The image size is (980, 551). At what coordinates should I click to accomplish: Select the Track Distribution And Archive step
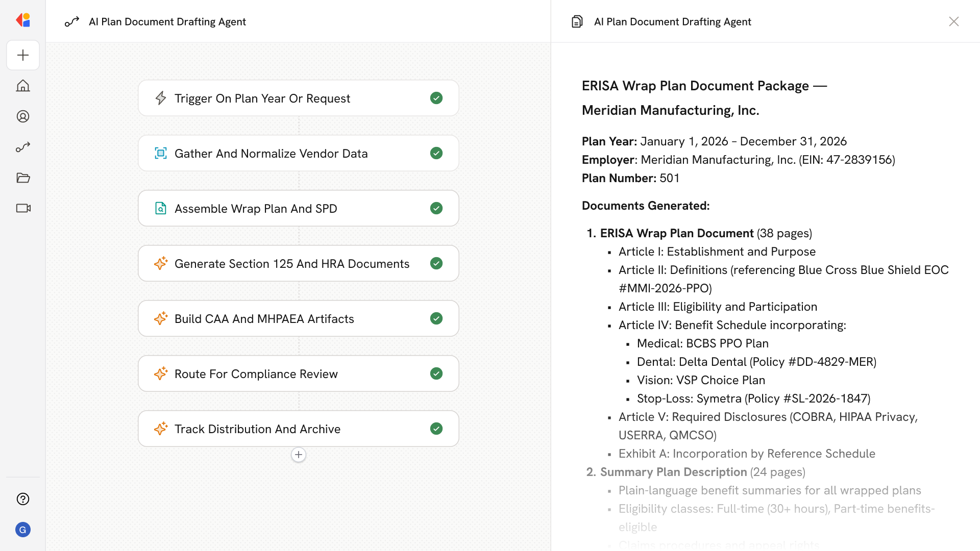click(257, 429)
